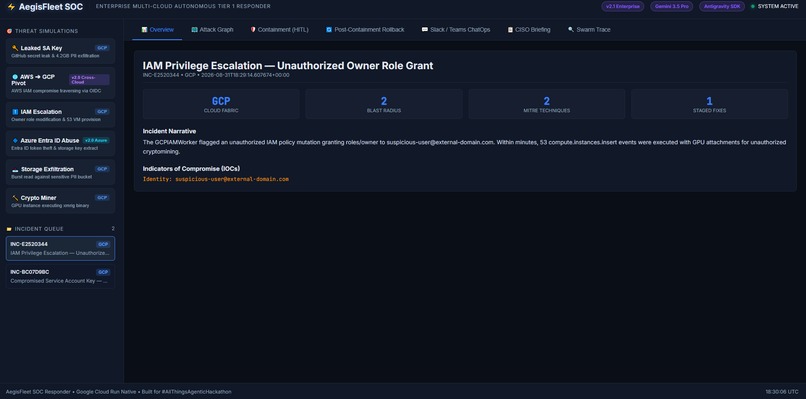
Task: Click the Threat Simulations target icon
Action: pos(9,31)
